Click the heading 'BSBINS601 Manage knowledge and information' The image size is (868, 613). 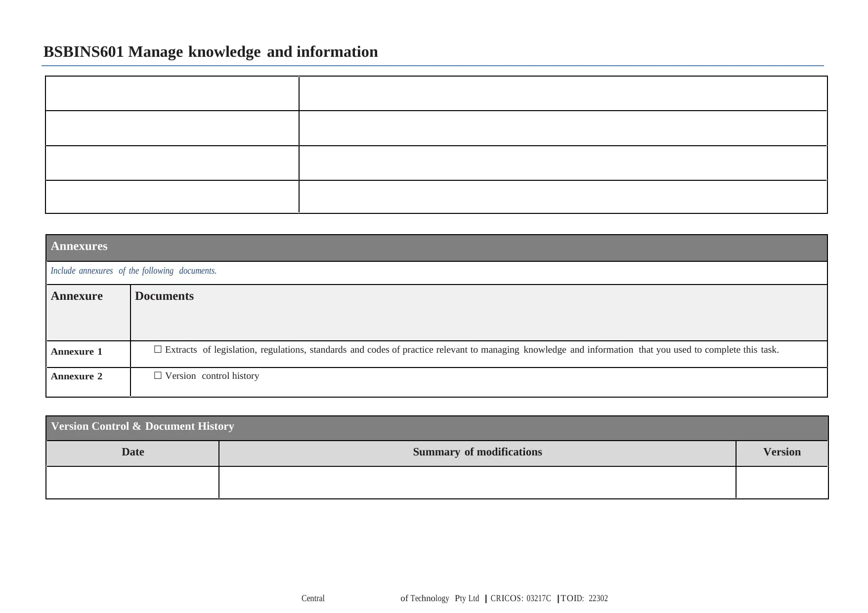click(211, 52)
